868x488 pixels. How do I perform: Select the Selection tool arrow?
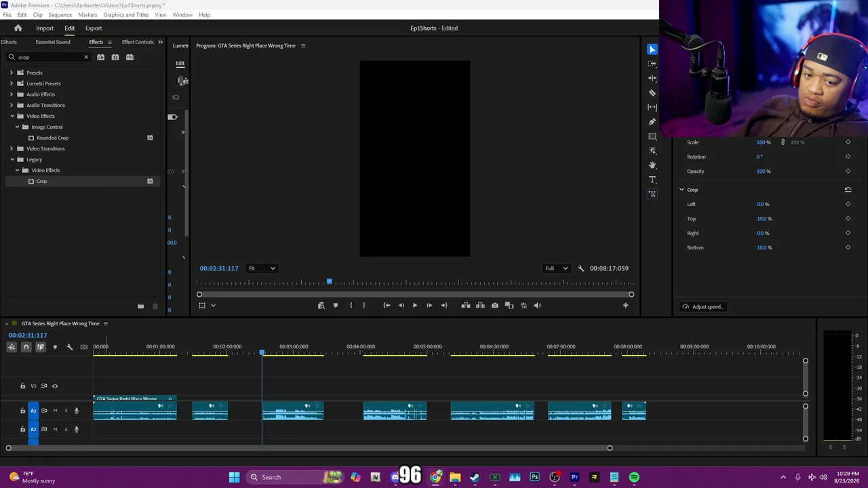(x=652, y=49)
